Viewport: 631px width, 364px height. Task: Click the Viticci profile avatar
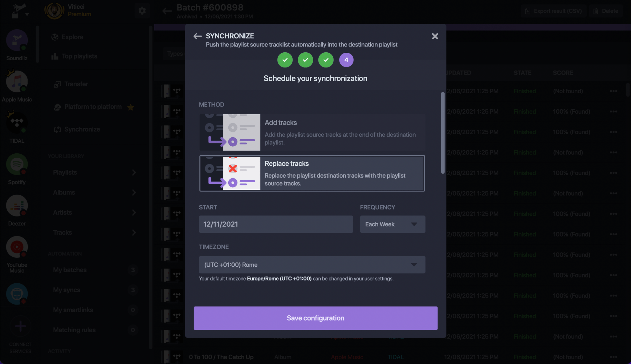54,11
